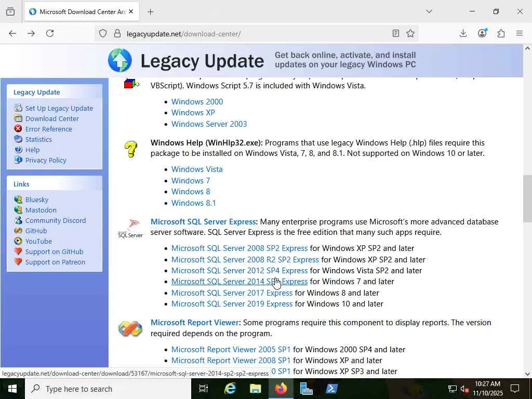This screenshot has height=399, width=532.
Task: Click the Windows Server 2003 download link
Action: coord(209,124)
